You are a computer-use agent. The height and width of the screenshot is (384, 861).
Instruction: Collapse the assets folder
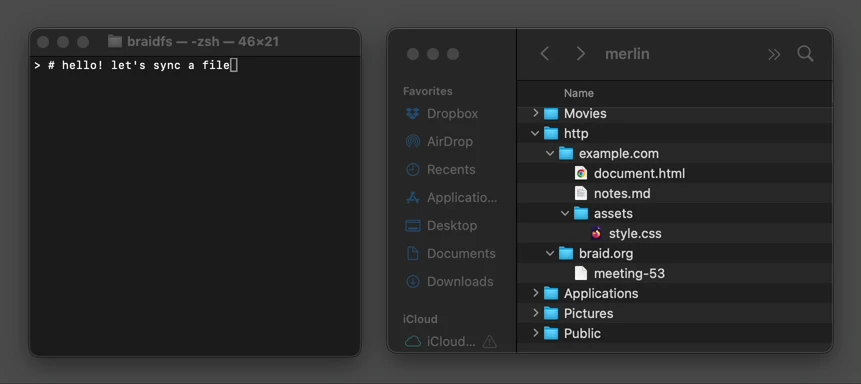pyautogui.click(x=565, y=214)
